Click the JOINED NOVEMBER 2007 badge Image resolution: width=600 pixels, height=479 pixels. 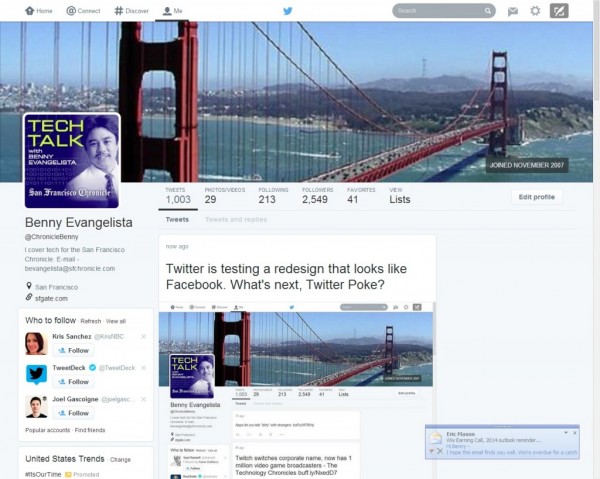point(527,165)
